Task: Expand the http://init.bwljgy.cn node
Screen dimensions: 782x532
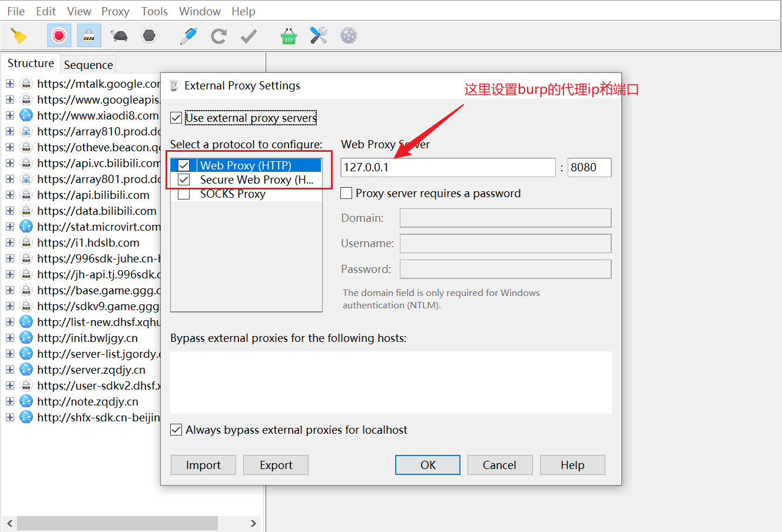Action: (x=10, y=338)
